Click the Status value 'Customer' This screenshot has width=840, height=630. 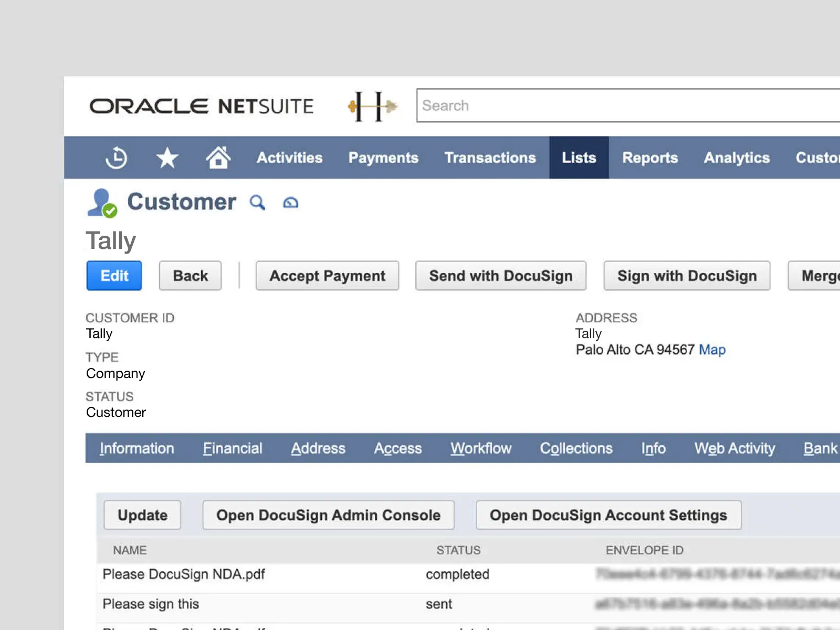tap(116, 413)
